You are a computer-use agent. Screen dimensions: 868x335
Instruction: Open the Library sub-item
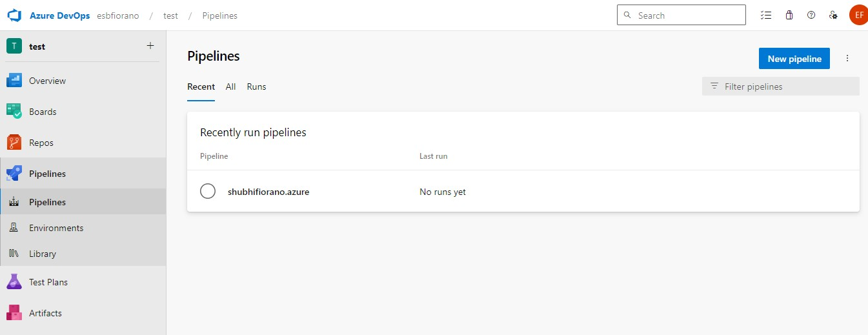point(42,254)
